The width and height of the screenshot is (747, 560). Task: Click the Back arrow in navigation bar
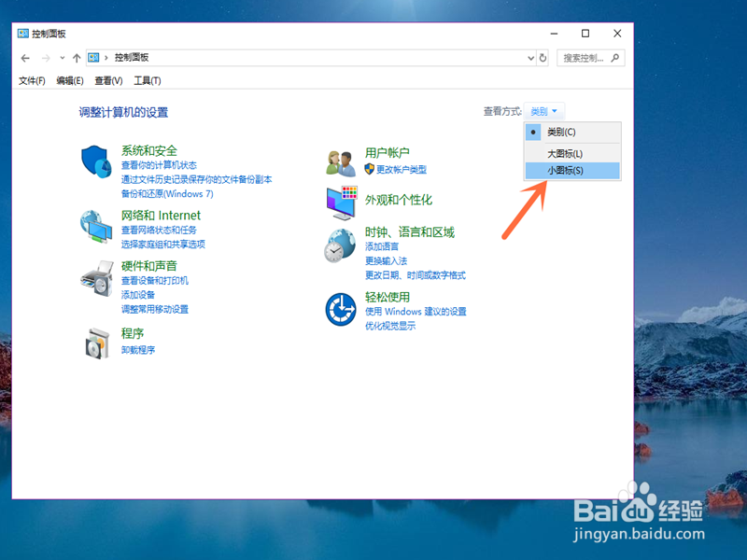point(25,58)
